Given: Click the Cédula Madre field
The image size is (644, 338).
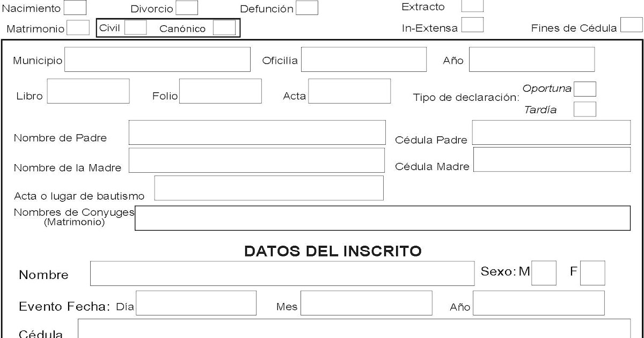Looking at the screenshot, I should (x=552, y=160).
